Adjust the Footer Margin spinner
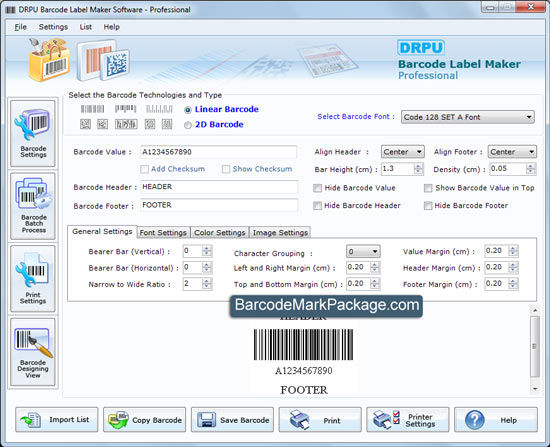The image size is (550, 447). coord(513,283)
